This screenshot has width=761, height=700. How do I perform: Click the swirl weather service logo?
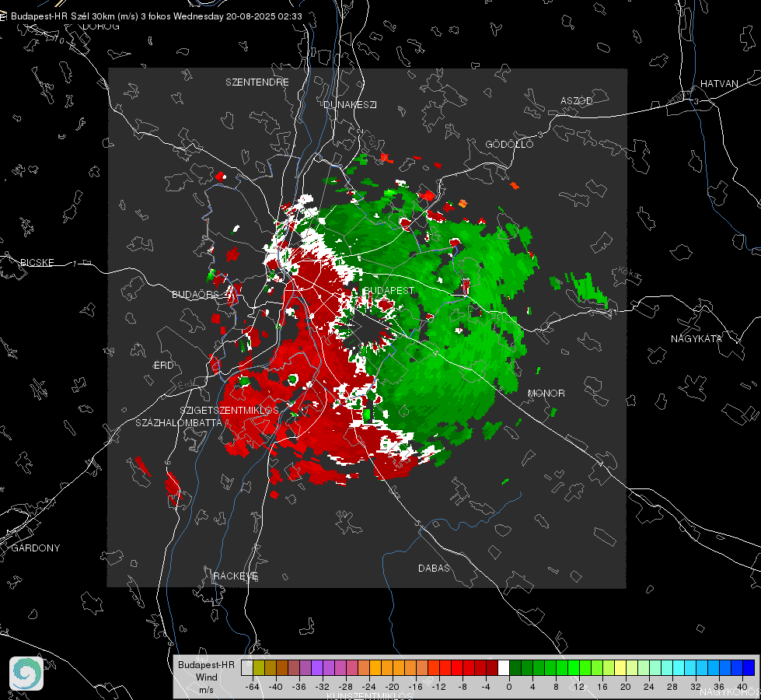pyautogui.click(x=26, y=674)
